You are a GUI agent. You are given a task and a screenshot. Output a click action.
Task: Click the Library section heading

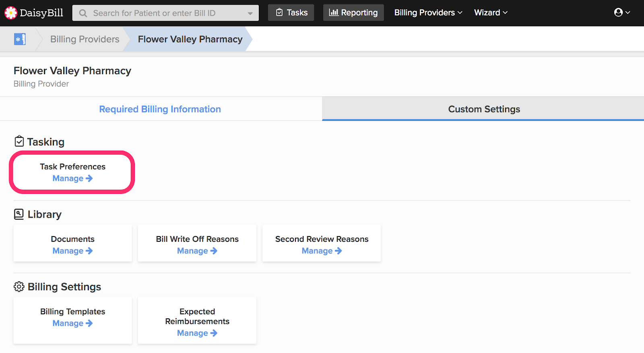pos(44,214)
